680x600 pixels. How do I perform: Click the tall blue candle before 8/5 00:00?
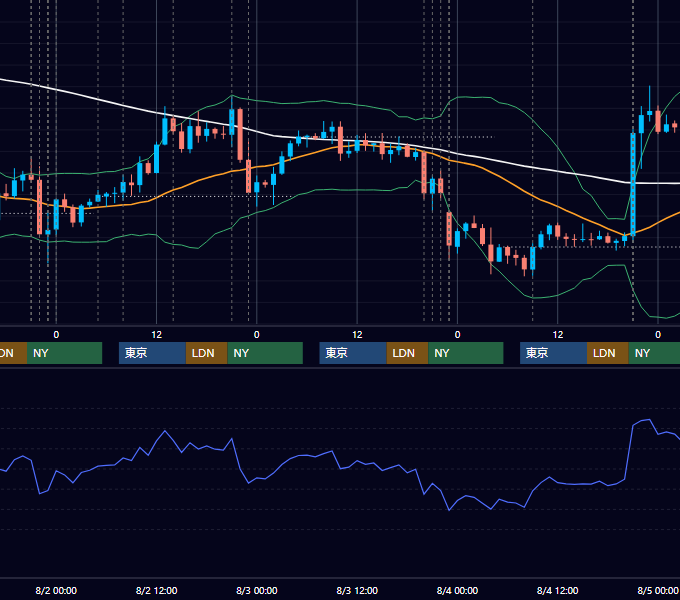coord(633,184)
